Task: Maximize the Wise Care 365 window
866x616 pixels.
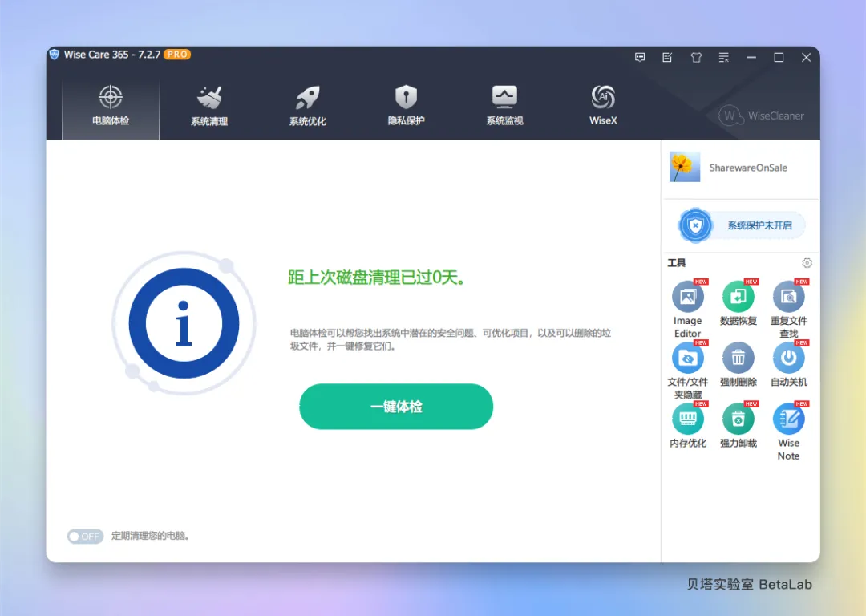Action: (779, 57)
